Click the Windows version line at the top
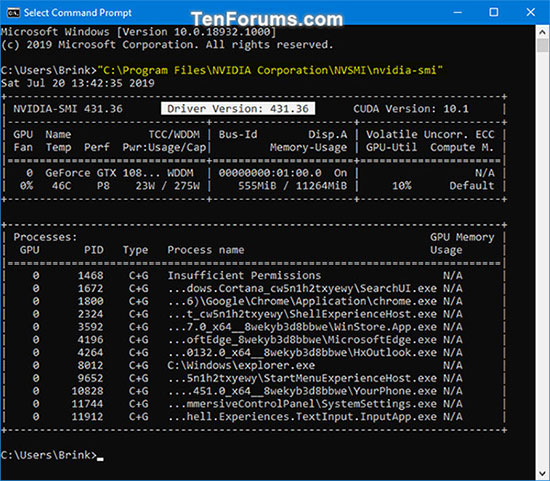 tap(139, 32)
